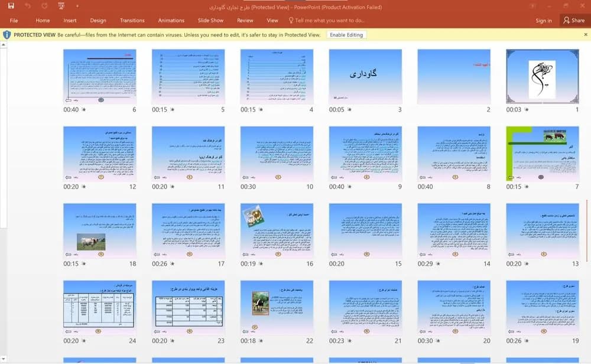The height and width of the screenshot is (364, 591).
Task: Switch to the Home tab
Action: click(x=43, y=20)
